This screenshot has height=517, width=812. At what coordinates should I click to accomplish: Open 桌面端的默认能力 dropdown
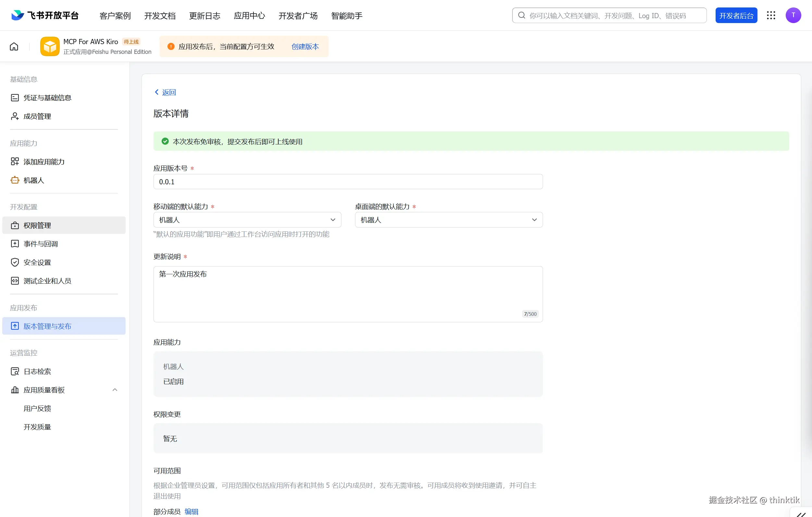coord(449,220)
